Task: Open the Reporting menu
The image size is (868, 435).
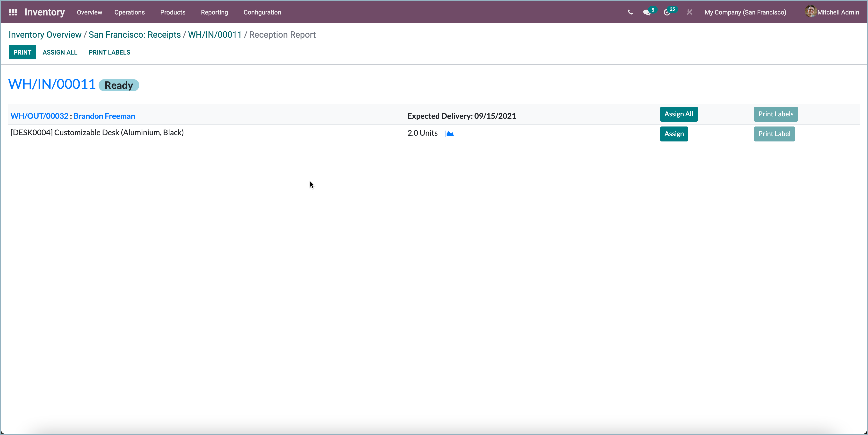Action: click(x=214, y=13)
